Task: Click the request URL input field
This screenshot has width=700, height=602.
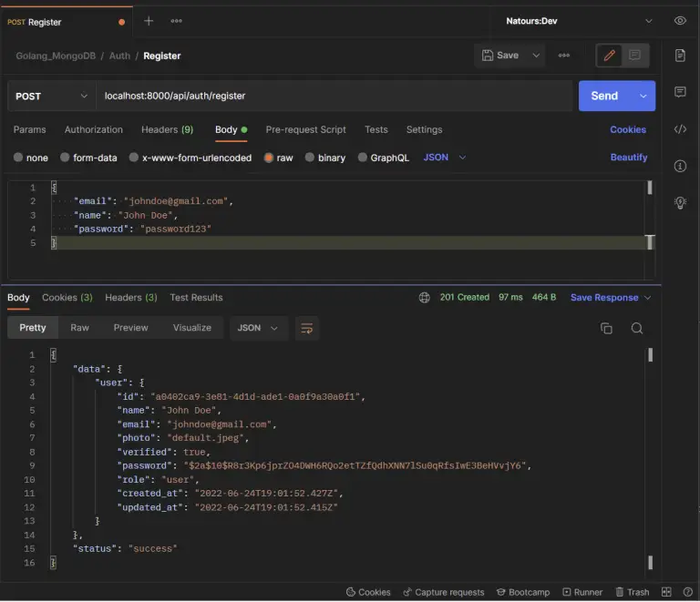Action: tap(334, 96)
